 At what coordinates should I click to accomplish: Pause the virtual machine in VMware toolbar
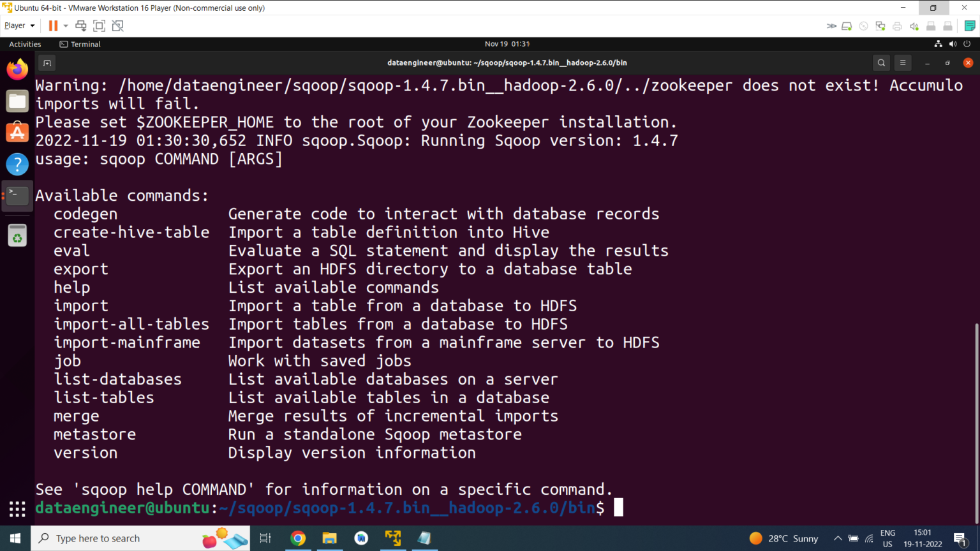click(53, 26)
